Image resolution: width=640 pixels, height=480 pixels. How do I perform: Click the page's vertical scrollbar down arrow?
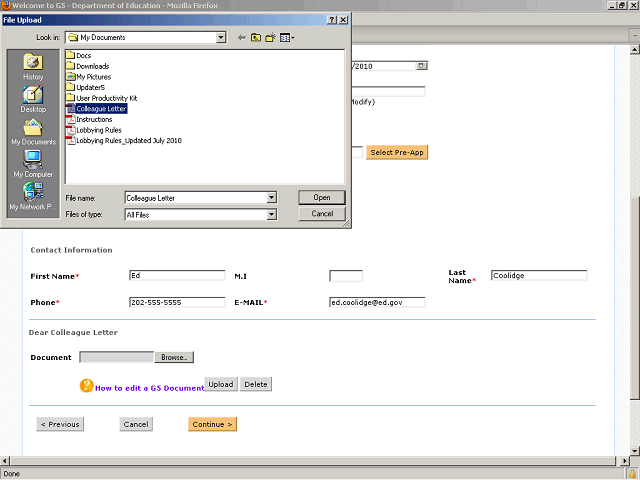click(634, 451)
